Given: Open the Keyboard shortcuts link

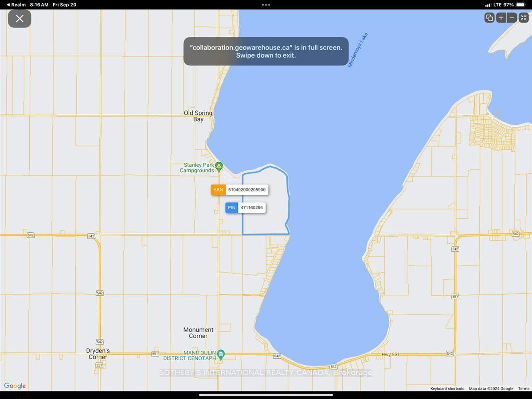Looking at the screenshot, I should pos(447,389).
